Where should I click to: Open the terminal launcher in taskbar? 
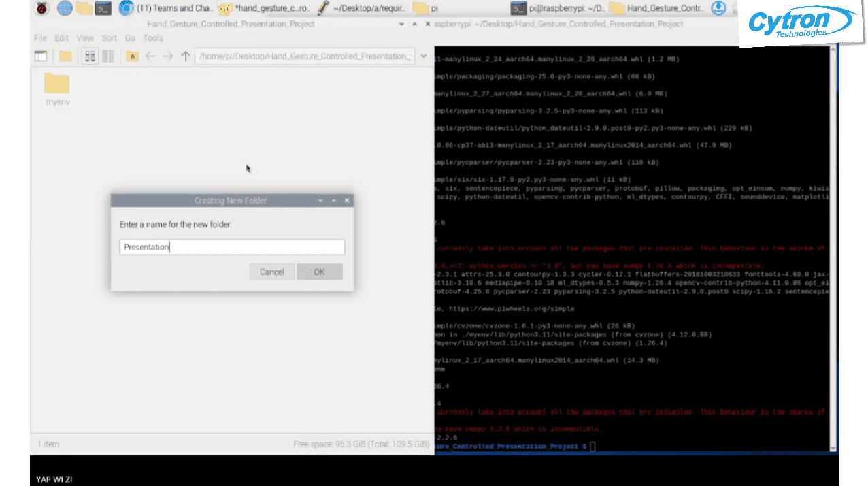point(103,8)
